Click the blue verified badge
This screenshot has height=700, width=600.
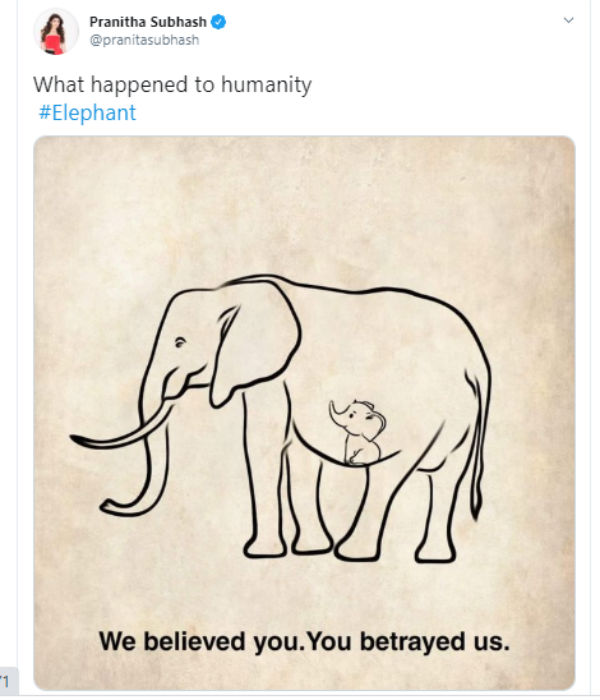(218, 22)
